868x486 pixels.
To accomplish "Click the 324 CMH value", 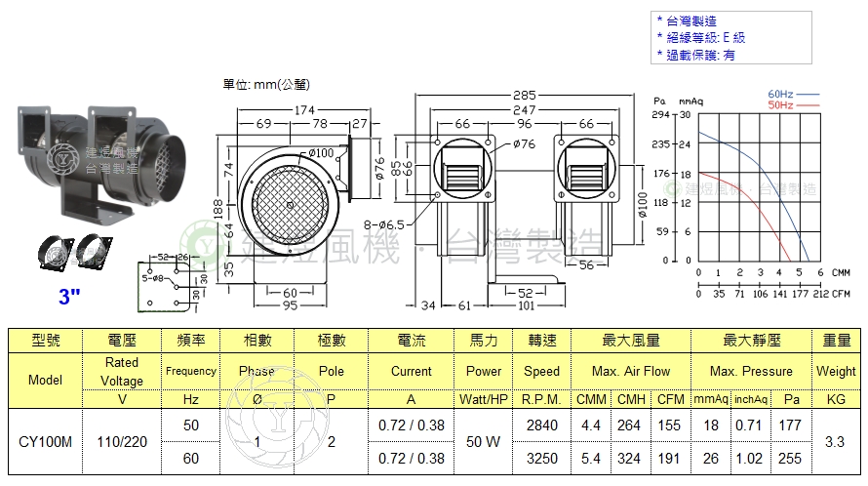I will pos(629,459).
